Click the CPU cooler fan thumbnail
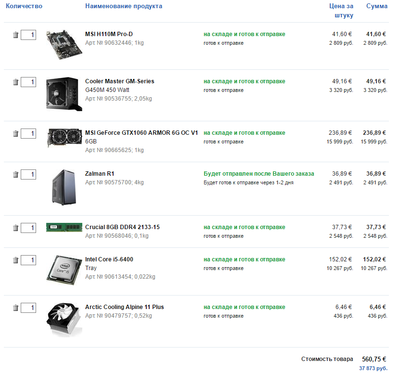 64,319
